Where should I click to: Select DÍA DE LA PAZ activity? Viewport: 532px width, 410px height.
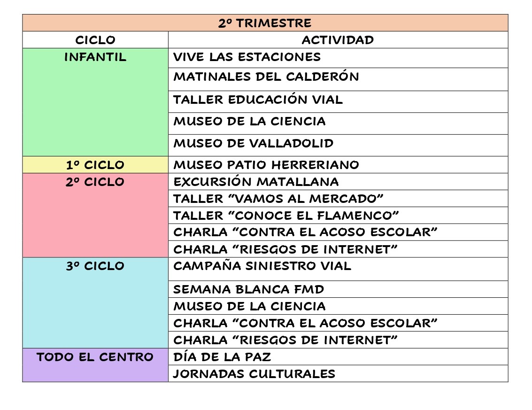(x=222, y=357)
